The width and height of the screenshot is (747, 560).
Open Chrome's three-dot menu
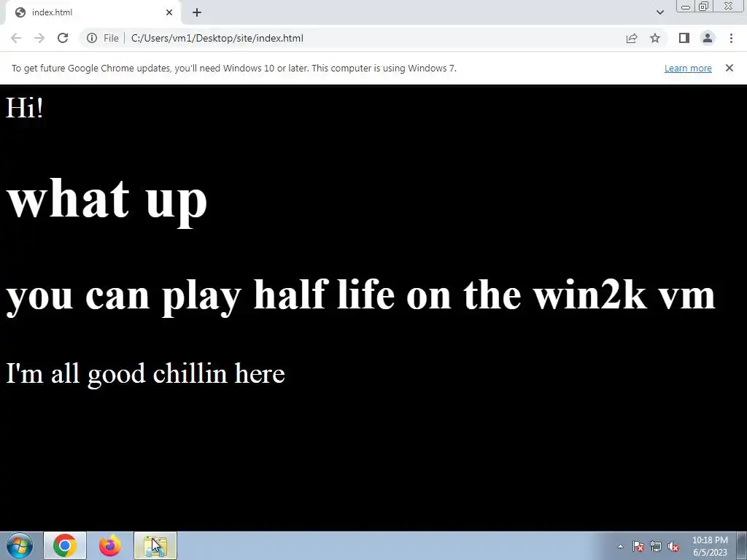(x=731, y=38)
